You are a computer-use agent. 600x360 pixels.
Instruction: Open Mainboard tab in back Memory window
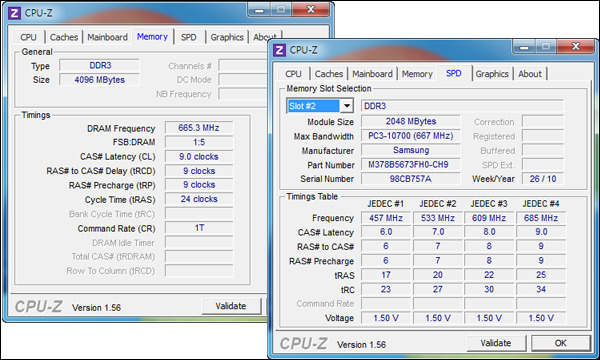[107, 37]
